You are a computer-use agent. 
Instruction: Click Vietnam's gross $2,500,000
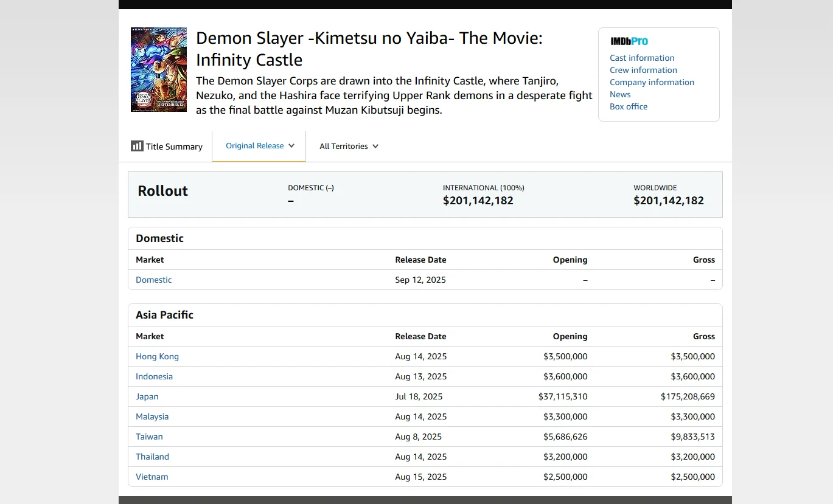(x=692, y=477)
